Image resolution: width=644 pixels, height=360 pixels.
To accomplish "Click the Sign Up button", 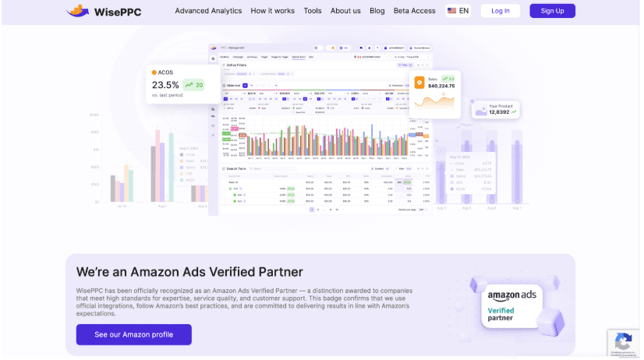I will pyautogui.click(x=552, y=11).
